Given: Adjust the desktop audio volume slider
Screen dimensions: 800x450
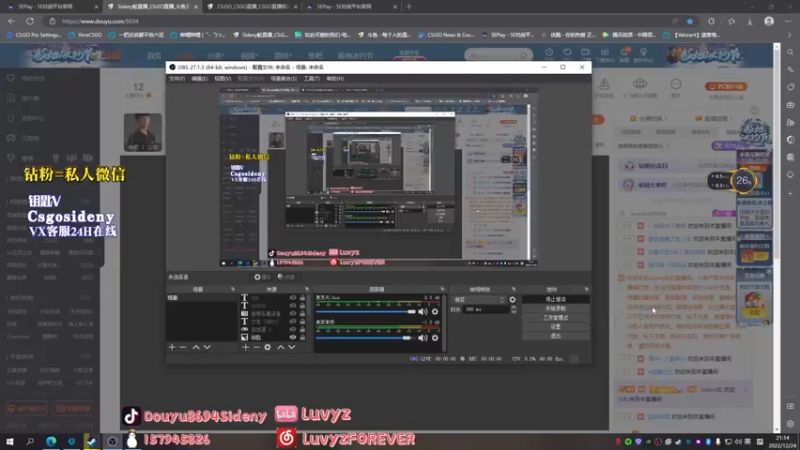Looking at the screenshot, I should click(x=366, y=337).
